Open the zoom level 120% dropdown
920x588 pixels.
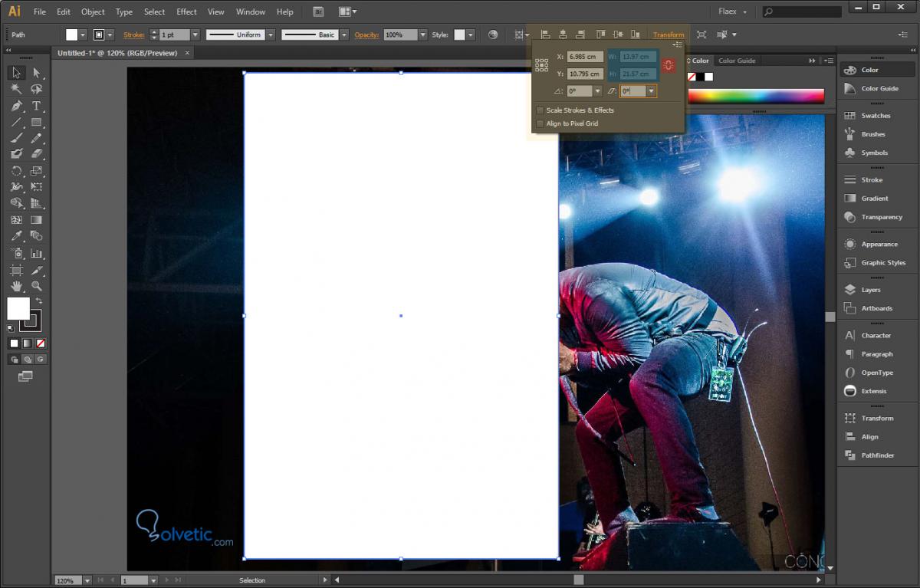[87, 580]
